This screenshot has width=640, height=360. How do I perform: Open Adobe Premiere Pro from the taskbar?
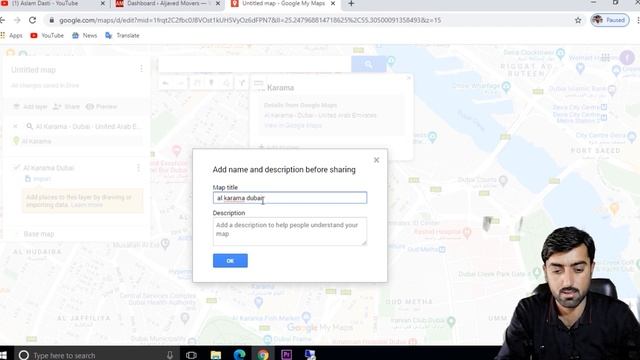pos(287,355)
